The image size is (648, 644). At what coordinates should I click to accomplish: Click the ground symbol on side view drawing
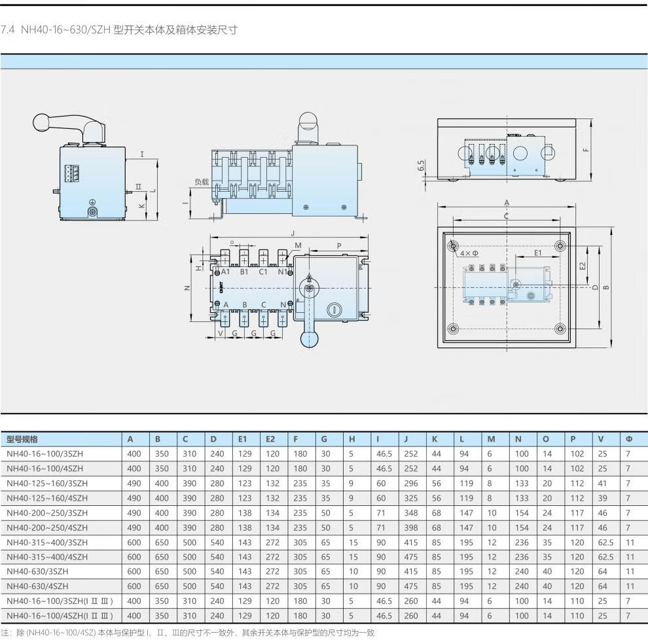[x=92, y=203]
